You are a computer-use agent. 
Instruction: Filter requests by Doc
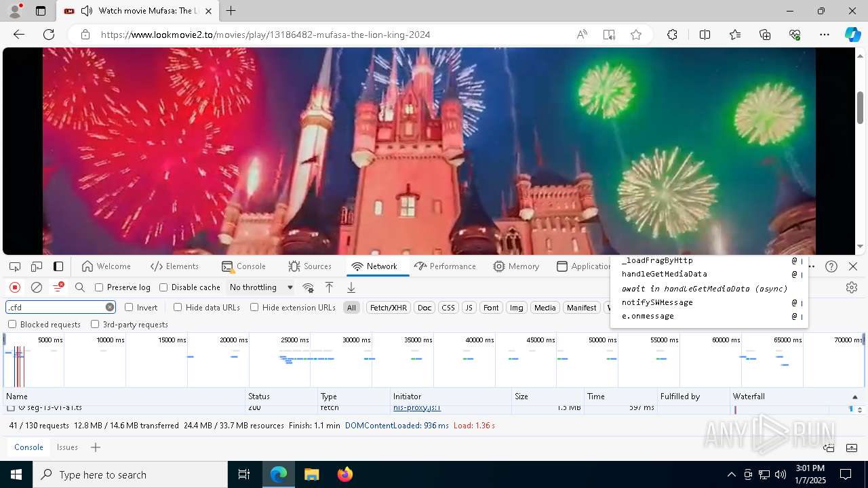(425, 308)
